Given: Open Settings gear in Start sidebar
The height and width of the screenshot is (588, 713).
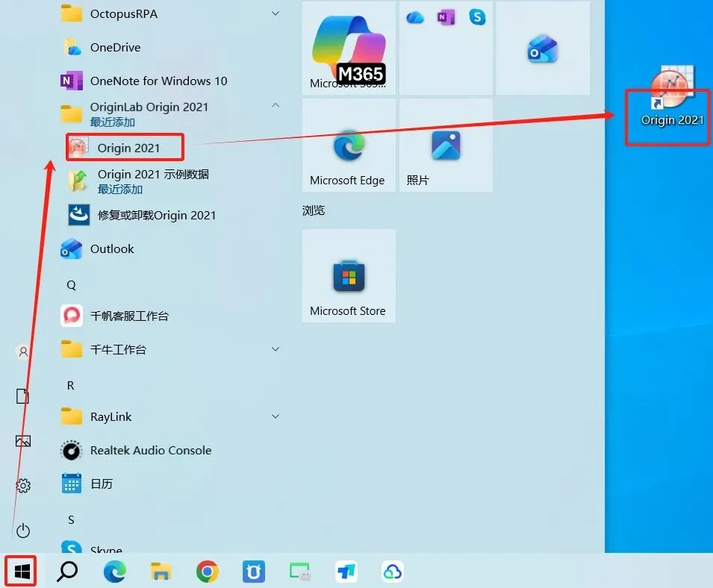Looking at the screenshot, I should 23,486.
